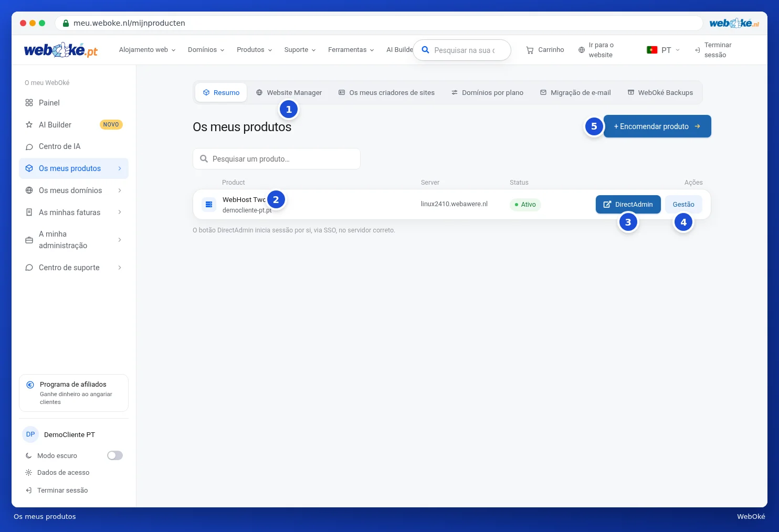Expand As minhas faturas sidebar chevron
Screen dimensions: 779x532
point(120,212)
